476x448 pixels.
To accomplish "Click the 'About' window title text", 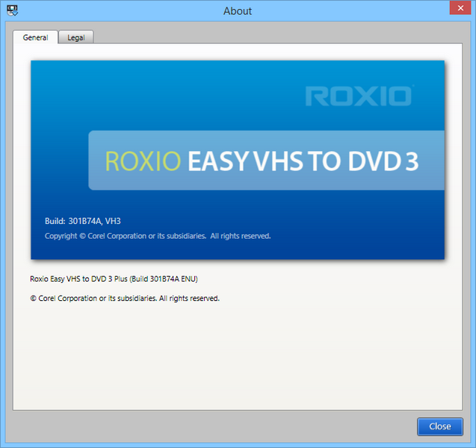I will pyautogui.click(x=238, y=11).
